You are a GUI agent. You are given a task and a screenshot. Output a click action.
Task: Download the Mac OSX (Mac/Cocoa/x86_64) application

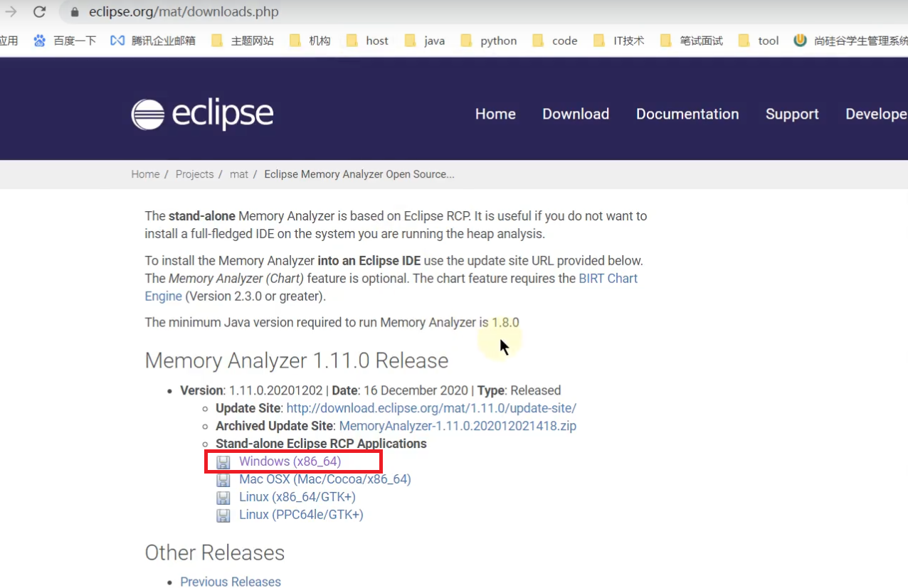[x=324, y=479]
